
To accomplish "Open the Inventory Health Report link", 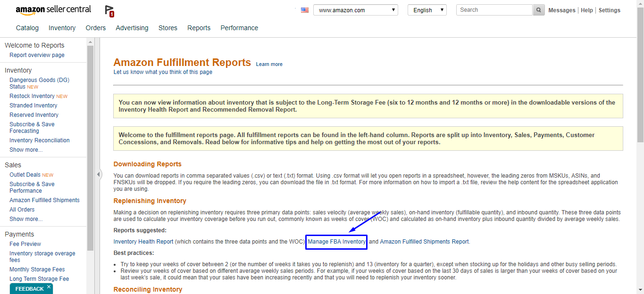I will (x=143, y=242).
